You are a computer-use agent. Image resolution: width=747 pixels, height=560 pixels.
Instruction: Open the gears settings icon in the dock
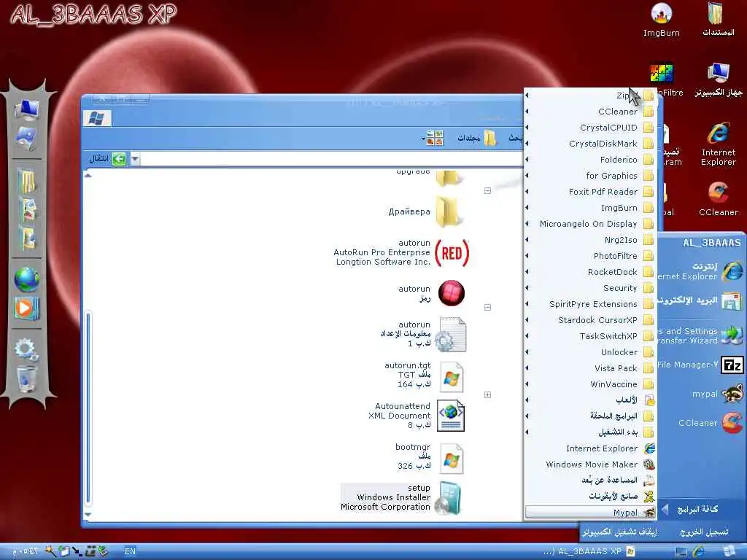(26, 349)
